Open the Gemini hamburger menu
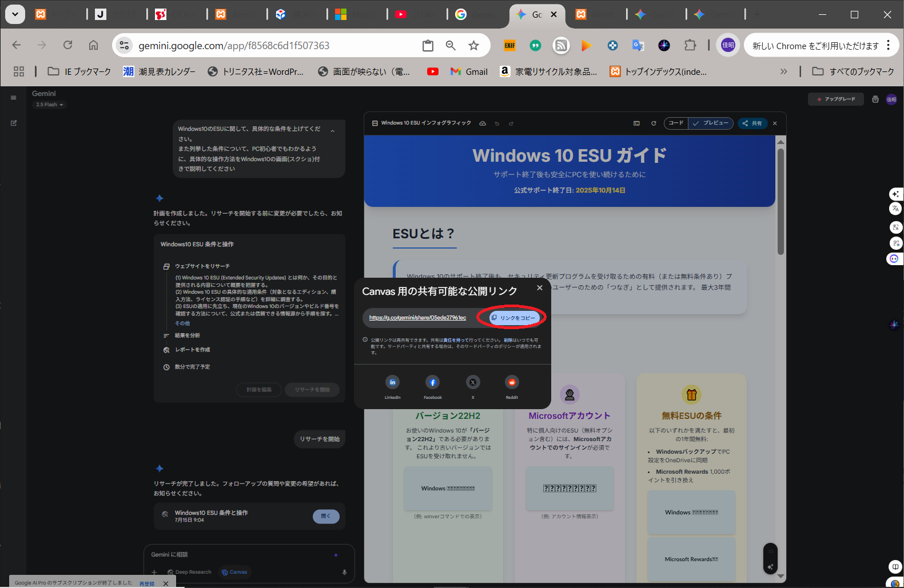 (14, 98)
